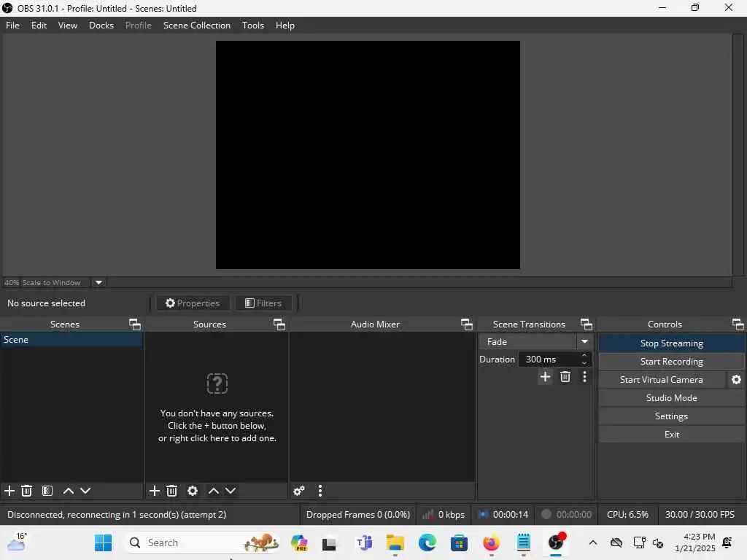Open scene filters icon in Scenes dock
The width and height of the screenshot is (747, 560).
tap(47, 491)
